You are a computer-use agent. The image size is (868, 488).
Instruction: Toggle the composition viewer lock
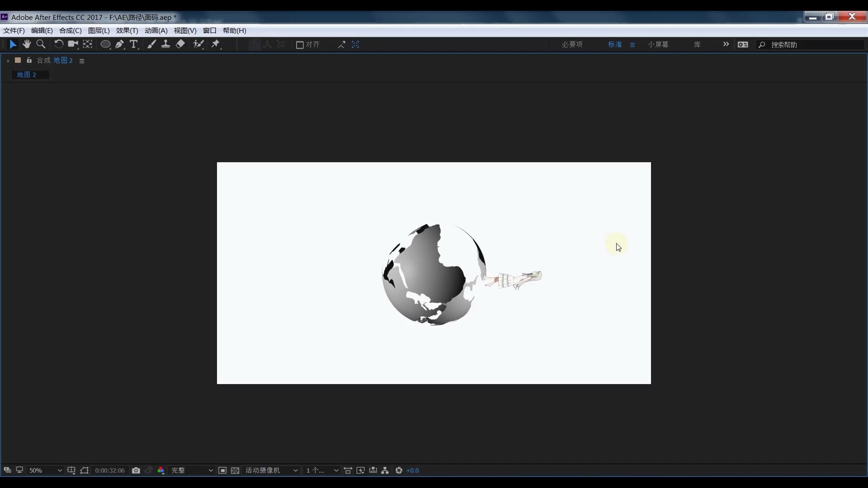[x=29, y=60]
